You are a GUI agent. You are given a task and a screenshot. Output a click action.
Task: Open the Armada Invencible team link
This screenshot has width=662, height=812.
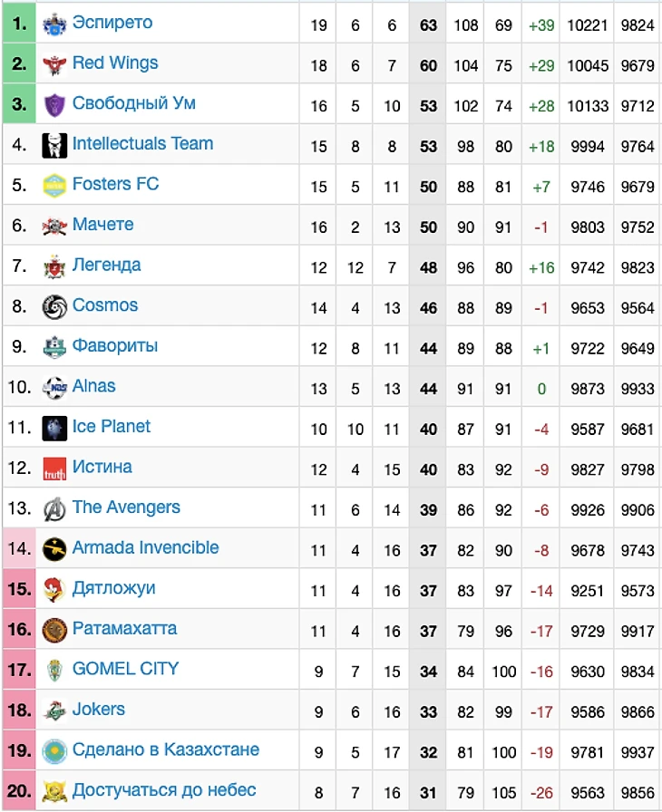145,547
